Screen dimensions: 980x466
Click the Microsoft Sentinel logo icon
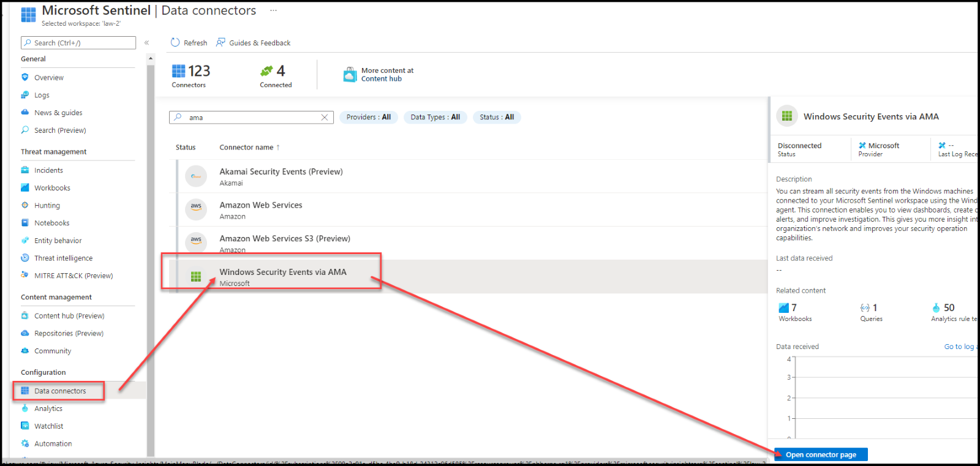click(x=28, y=15)
